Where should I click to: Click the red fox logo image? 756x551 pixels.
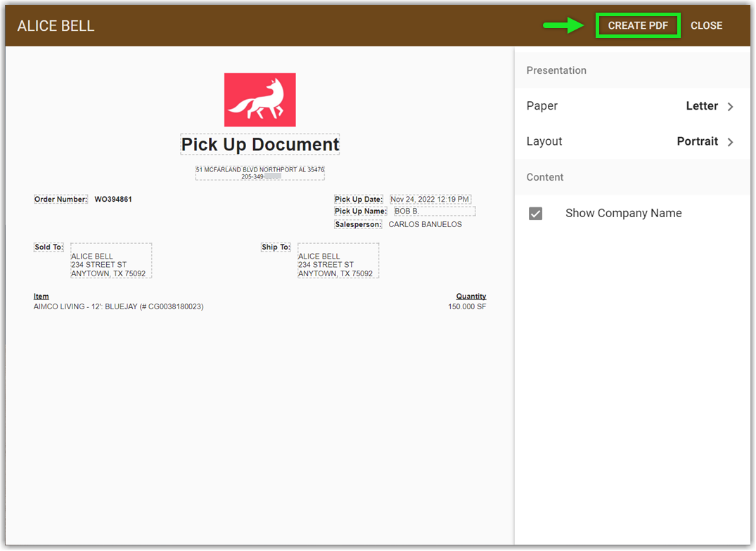260,99
